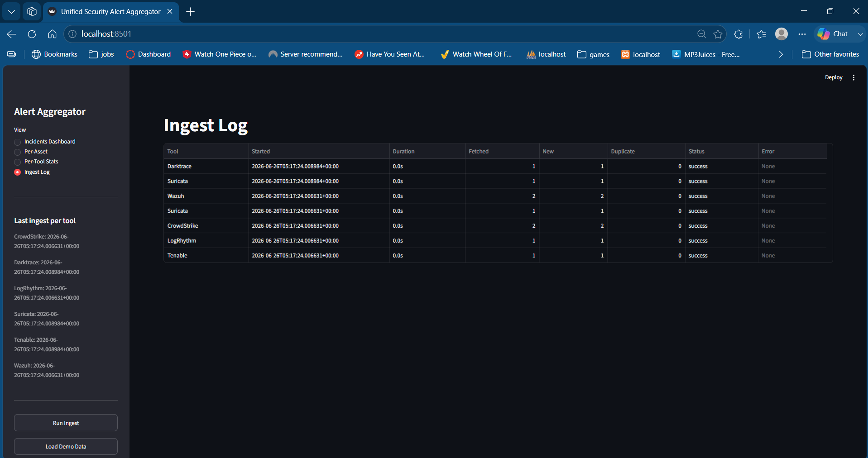Select the Tenable cell in Tool column
The height and width of the screenshot is (458, 868).
(206, 256)
